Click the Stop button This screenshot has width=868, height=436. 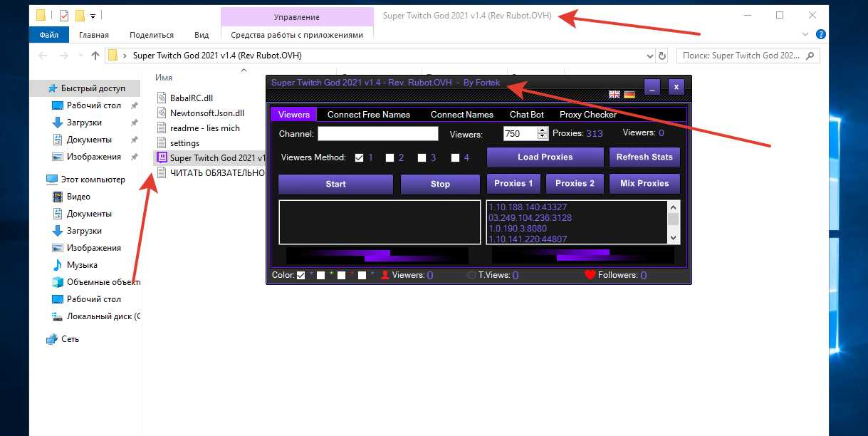click(440, 184)
